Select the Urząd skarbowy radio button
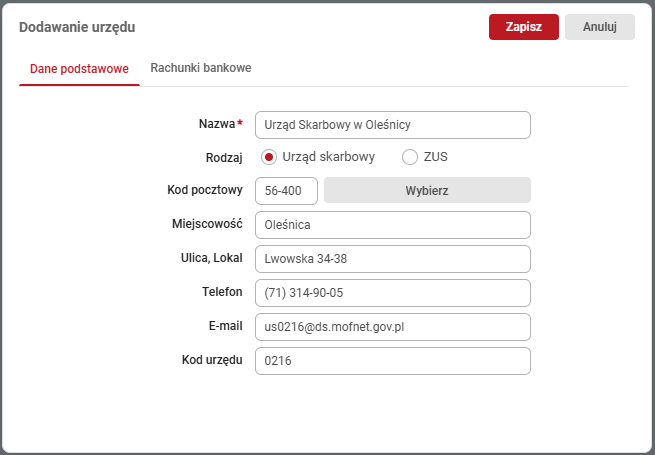 coord(268,157)
